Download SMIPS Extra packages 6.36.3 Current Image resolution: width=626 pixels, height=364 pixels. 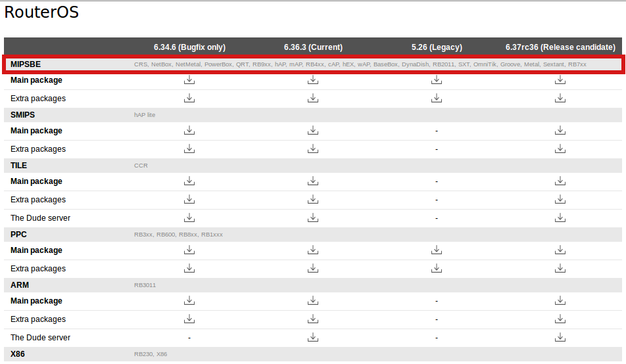313,149
